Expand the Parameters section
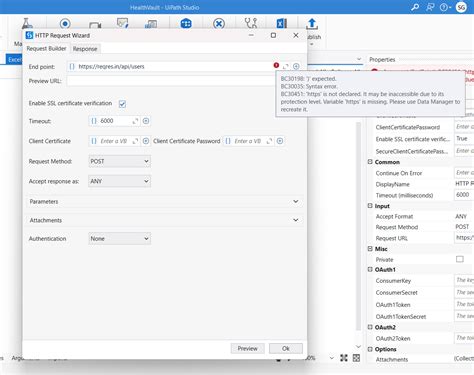The width and height of the screenshot is (474, 375). point(164,202)
